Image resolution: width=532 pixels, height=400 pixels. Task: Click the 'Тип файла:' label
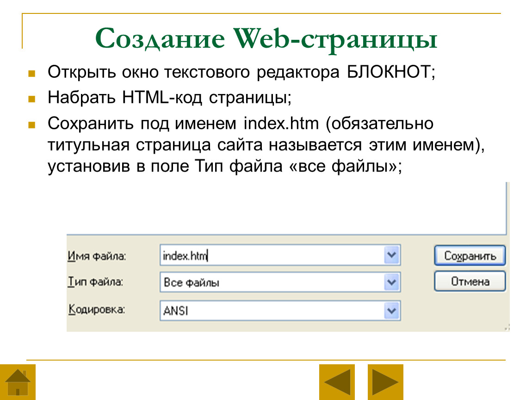pyautogui.click(x=95, y=282)
